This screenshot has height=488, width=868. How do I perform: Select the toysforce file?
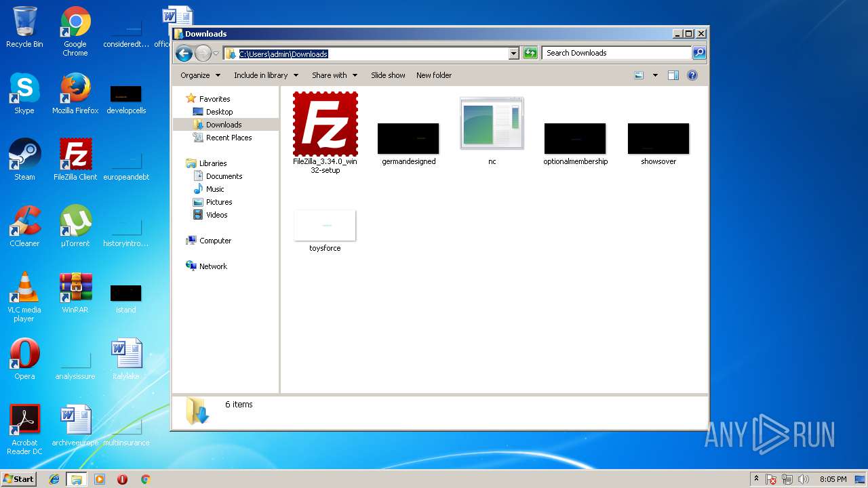[x=325, y=230]
